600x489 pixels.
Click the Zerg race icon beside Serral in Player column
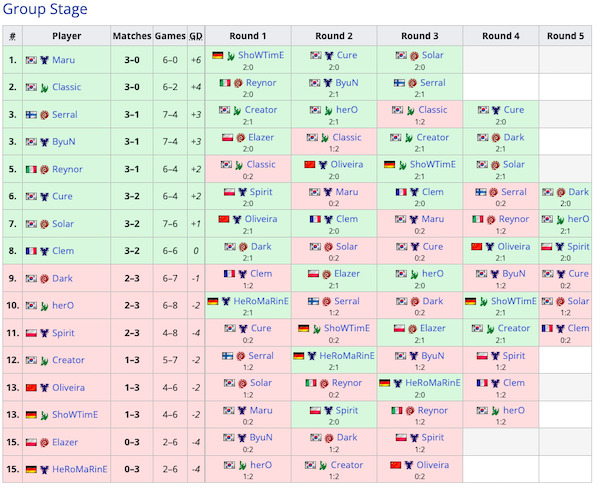point(44,115)
